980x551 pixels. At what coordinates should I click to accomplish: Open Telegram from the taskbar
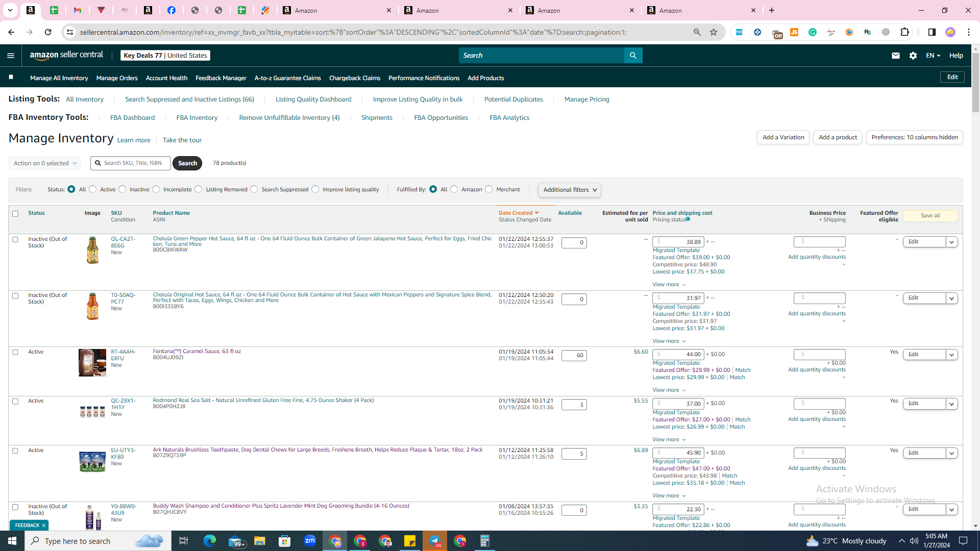tap(435, 541)
